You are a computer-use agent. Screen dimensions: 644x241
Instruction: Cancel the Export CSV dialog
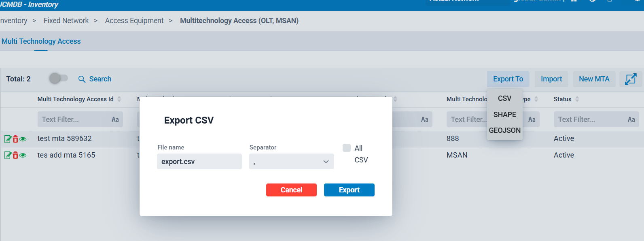pos(291,190)
